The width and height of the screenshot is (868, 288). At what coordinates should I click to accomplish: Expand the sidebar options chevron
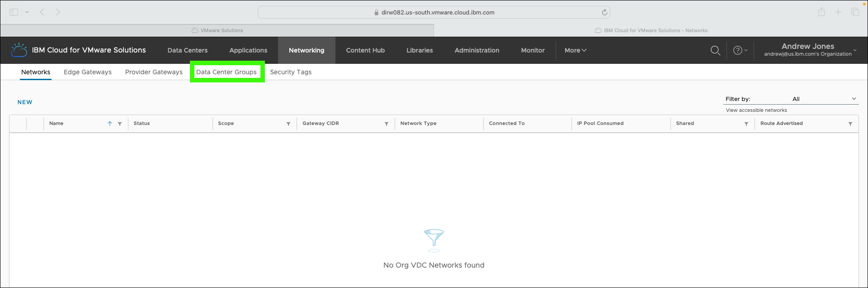pyautogui.click(x=27, y=12)
